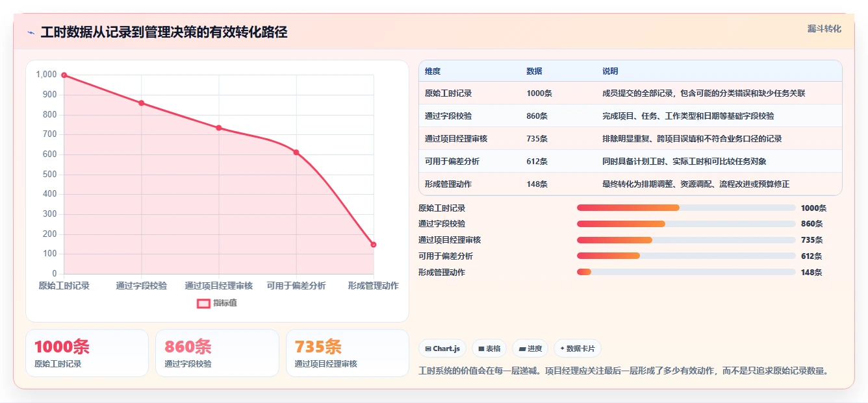868x403 pixels.
Task: Click the 612条 value beside the progress bar
Action: click(811, 256)
